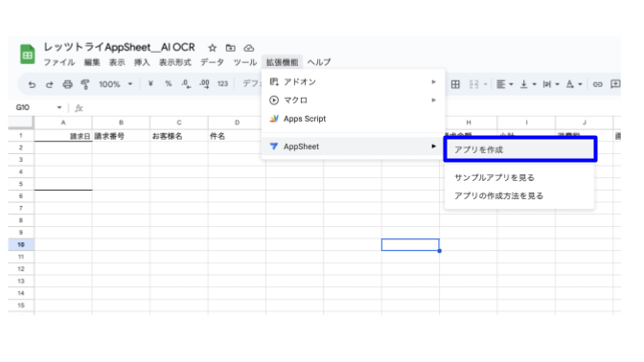
Task: Click the insert comment icon
Action: coord(615,84)
